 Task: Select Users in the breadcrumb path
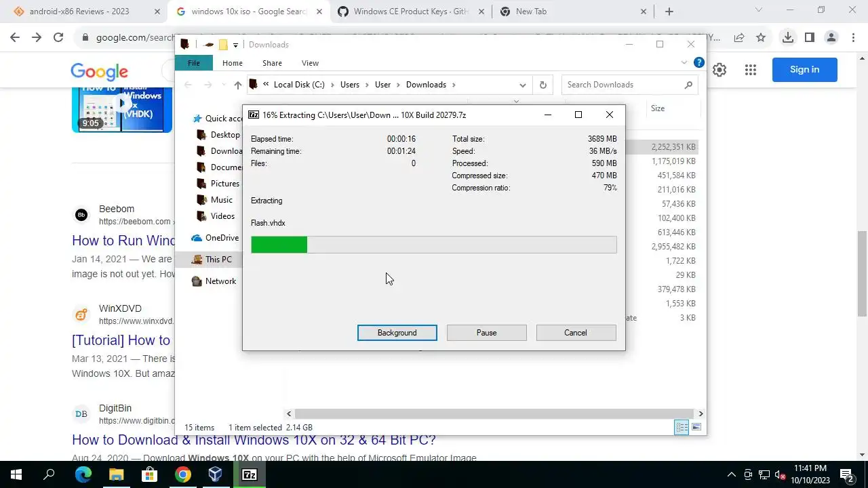[x=350, y=85]
